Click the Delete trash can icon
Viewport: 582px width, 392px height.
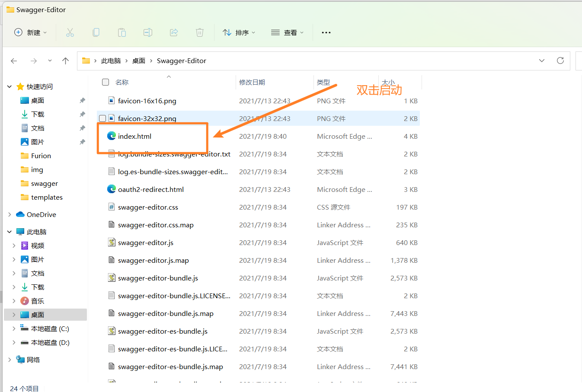click(x=200, y=32)
